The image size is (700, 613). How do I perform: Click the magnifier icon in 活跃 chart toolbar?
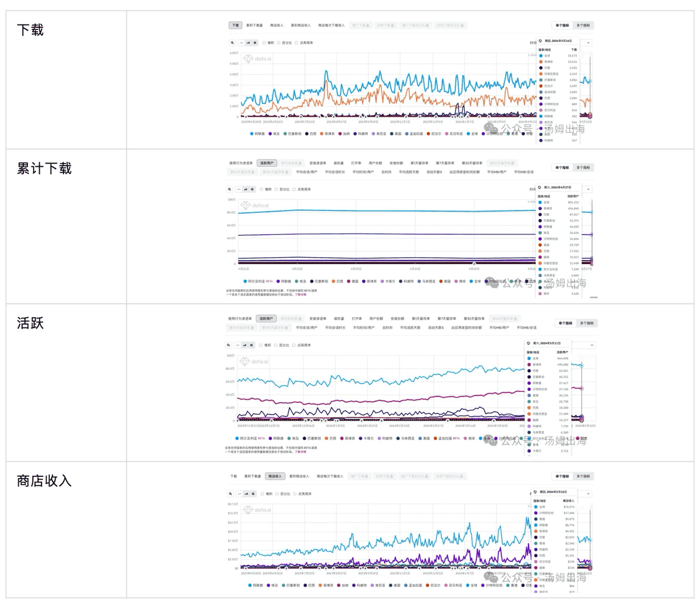click(229, 345)
